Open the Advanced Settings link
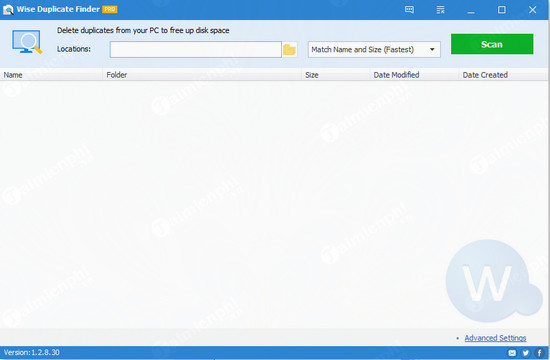Viewport: 550px width, 360px height. tap(495, 338)
